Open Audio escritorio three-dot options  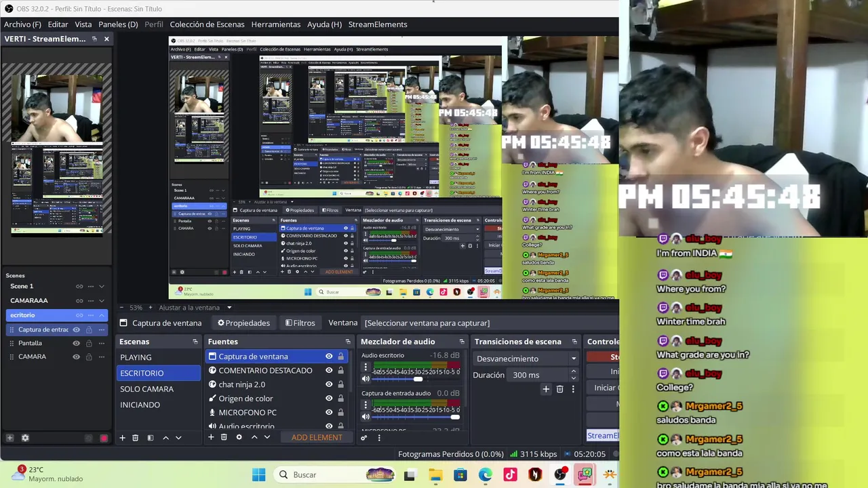tap(366, 367)
